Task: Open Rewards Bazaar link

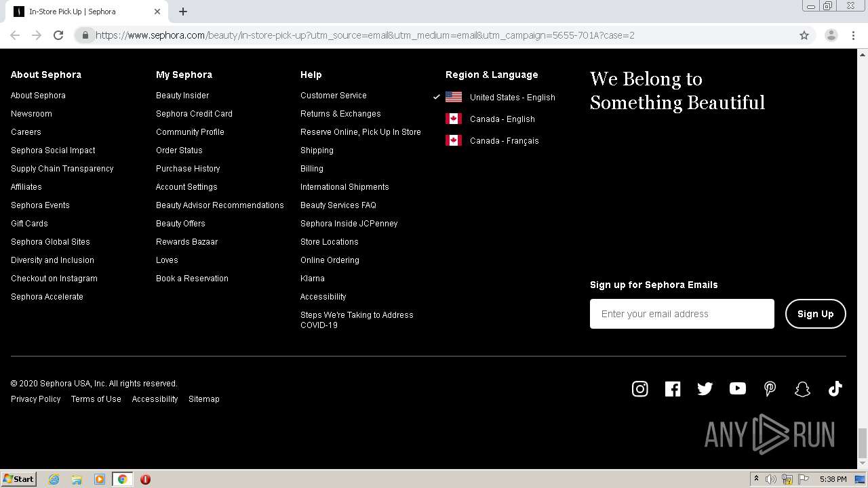Action: [x=186, y=242]
